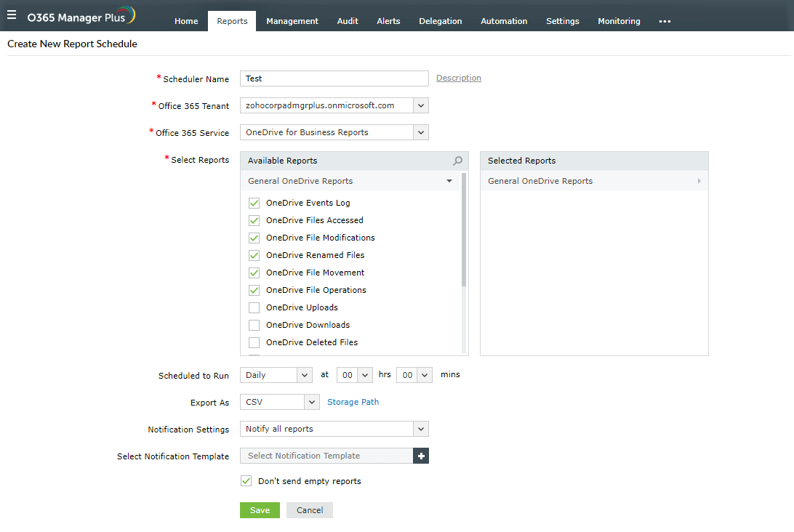Uncheck OneDrive Events Log
This screenshot has width=794, height=532.
pyautogui.click(x=254, y=203)
